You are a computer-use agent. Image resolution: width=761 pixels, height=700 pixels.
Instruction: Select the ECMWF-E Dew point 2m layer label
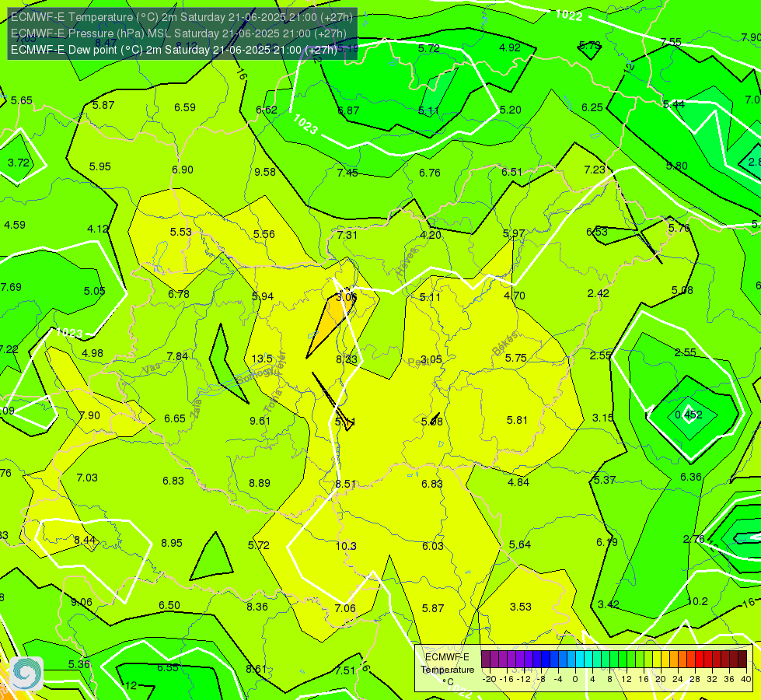pyautogui.click(x=174, y=50)
